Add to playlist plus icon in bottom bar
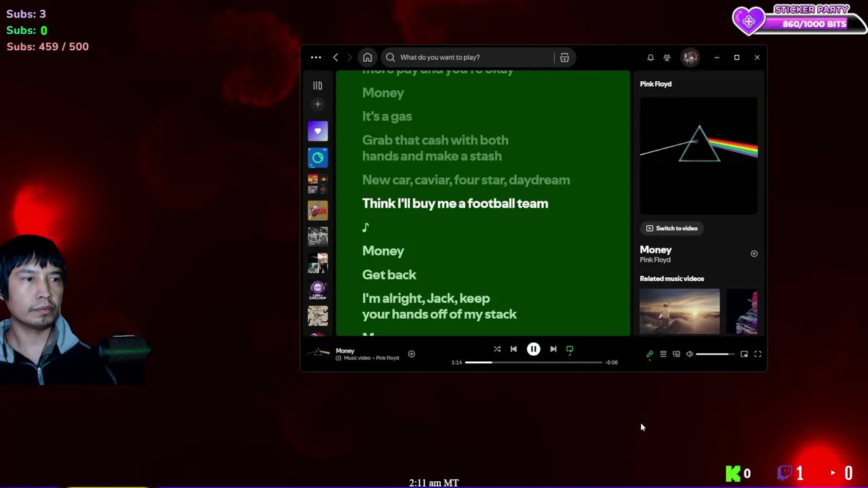Screen dimensions: 868x488 [x=411, y=354]
